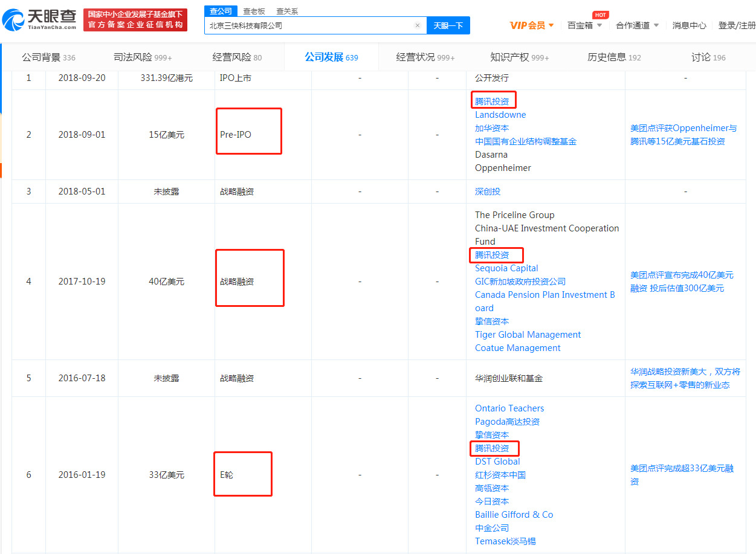Select the 查关系 search tab

(287, 11)
